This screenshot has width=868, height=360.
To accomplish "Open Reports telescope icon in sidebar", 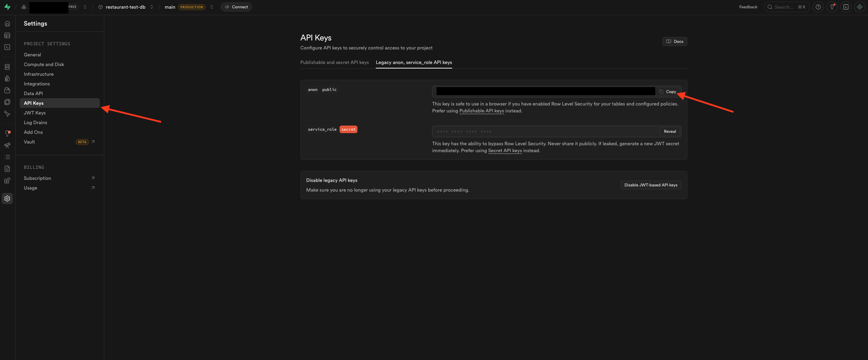I will pos(7,145).
